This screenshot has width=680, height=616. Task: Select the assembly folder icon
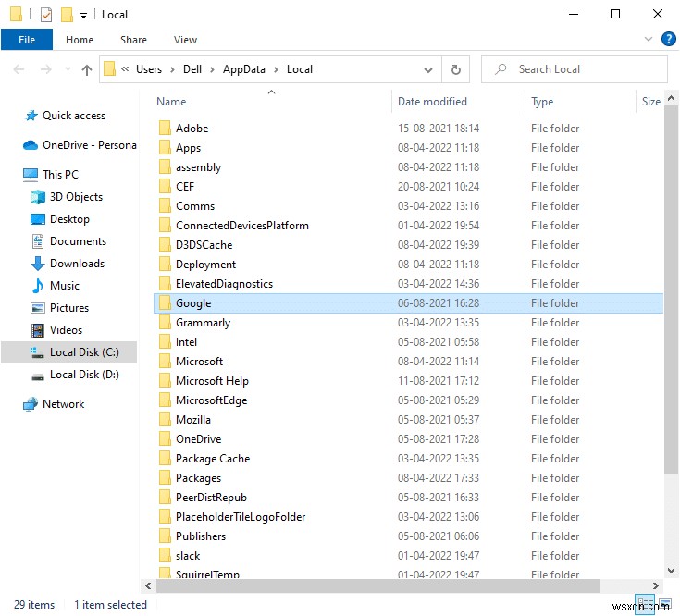(x=165, y=166)
